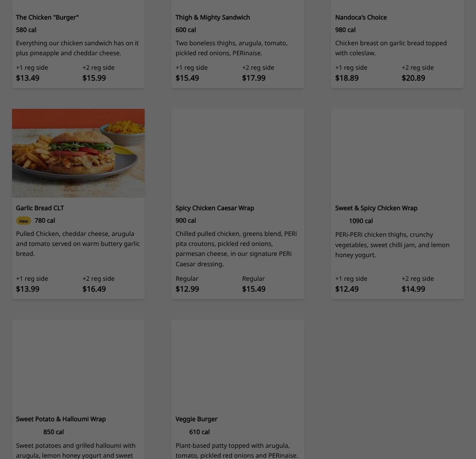Select the Sweet & Spicy Chicken Wrap title
The width and height of the screenshot is (476, 459).
coord(376,208)
